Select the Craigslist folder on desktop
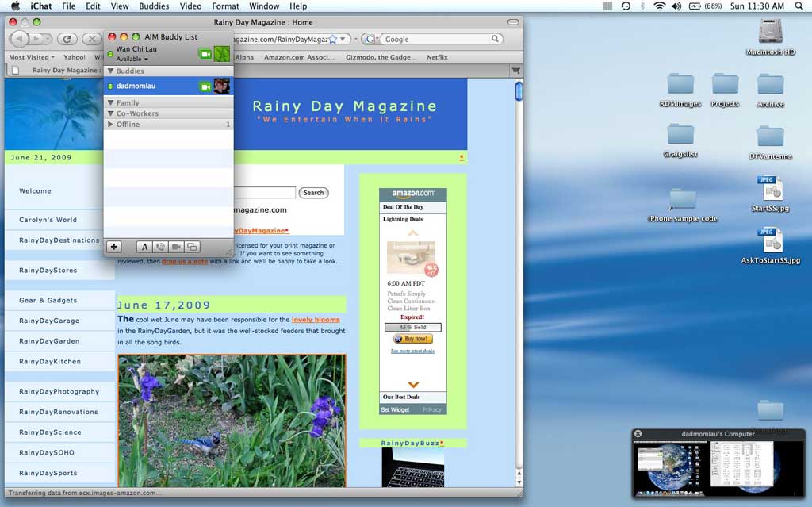The width and height of the screenshot is (812, 507). coord(680,135)
